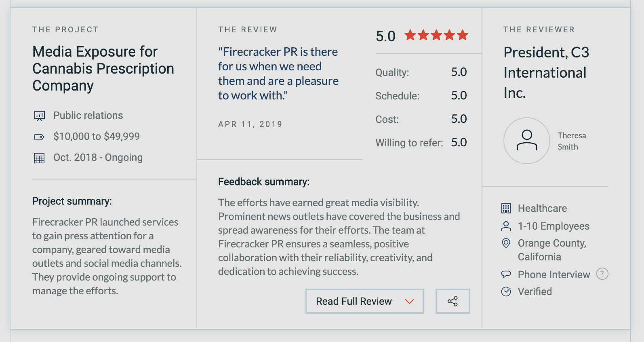The width and height of the screenshot is (644, 342).
Task: Click the Firecracker PR review quote
Action: coord(278,74)
